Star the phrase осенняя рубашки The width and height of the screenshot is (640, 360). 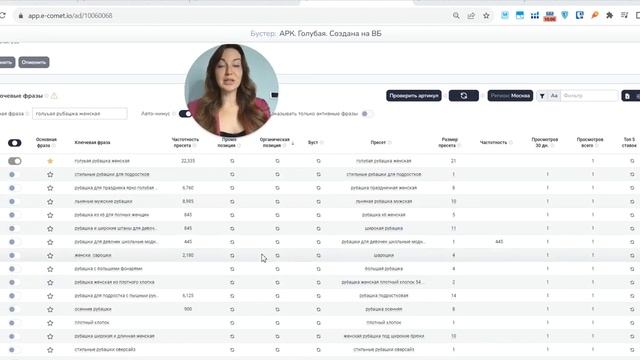coord(50,309)
